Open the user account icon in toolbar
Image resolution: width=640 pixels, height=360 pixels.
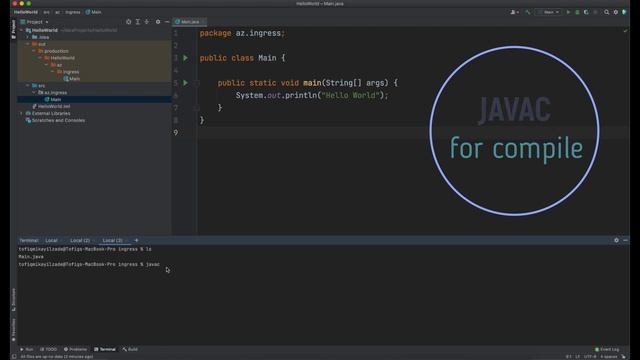click(x=514, y=12)
